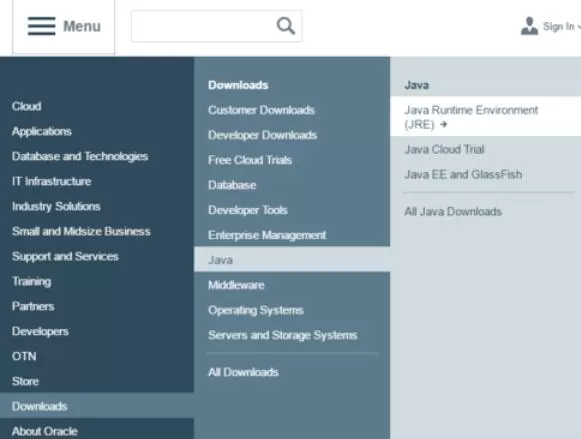Click the Java panel heading

tap(416, 85)
